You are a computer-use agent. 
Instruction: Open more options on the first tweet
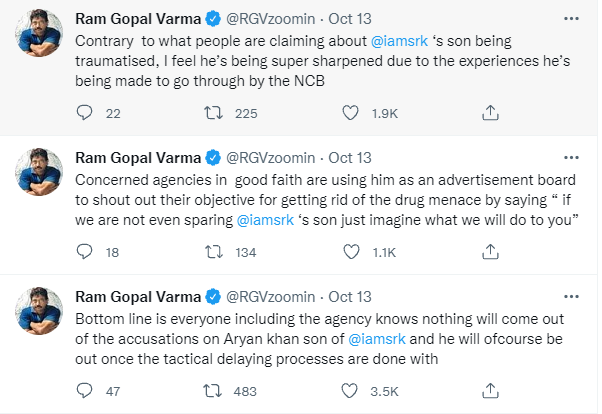(570, 19)
